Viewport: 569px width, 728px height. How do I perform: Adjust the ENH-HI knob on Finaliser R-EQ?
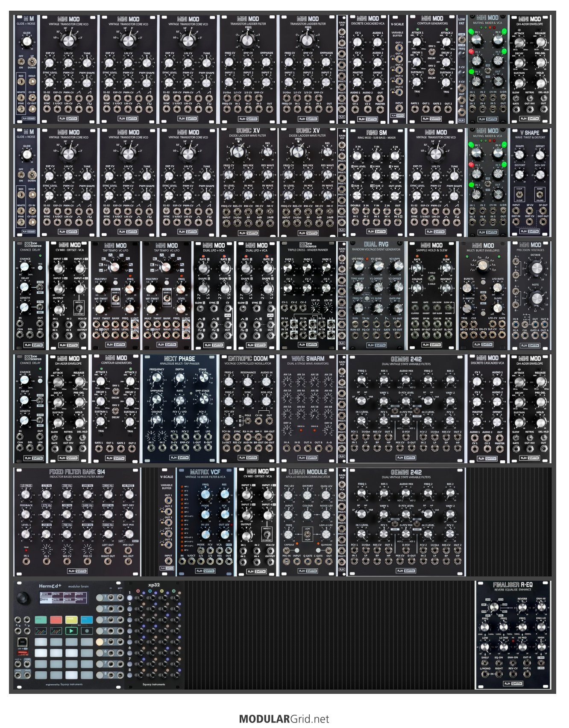coord(541,607)
